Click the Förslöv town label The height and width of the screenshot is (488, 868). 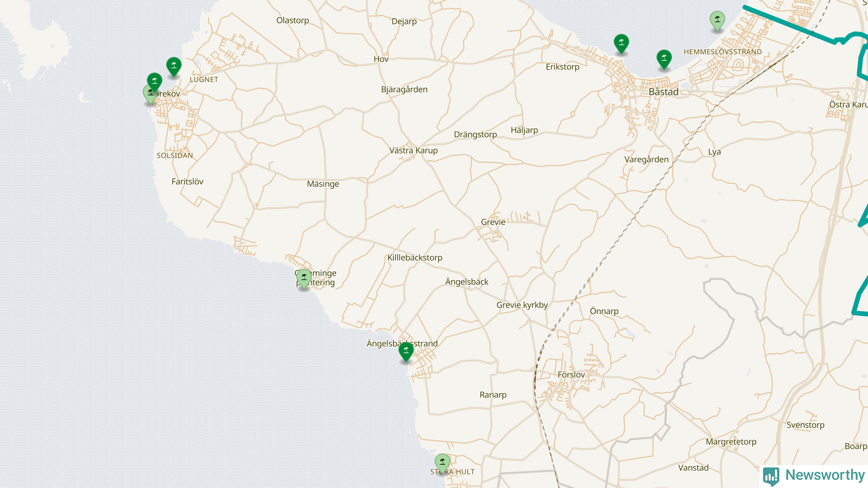tap(571, 374)
